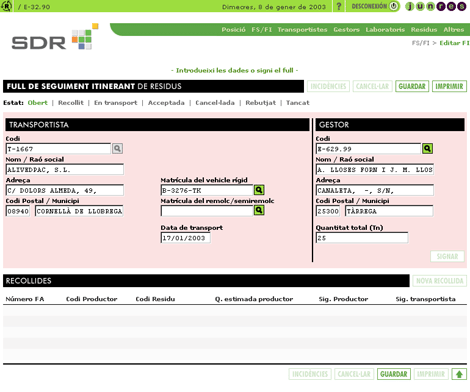Click the bottom GUARDAR button
Image resolution: width=470 pixels, height=392 pixels.
(x=394, y=374)
